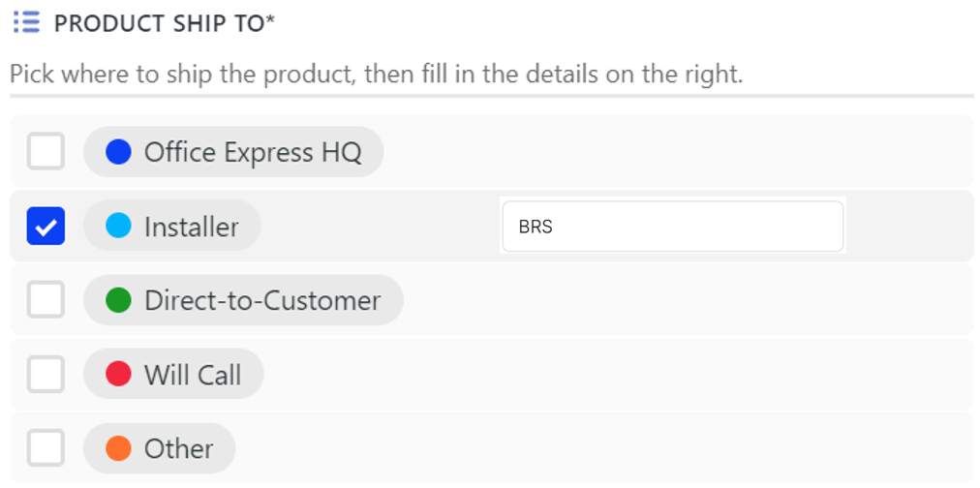Click the shipping instructions description text
This screenshot has width=980, height=488.
tap(377, 75)
